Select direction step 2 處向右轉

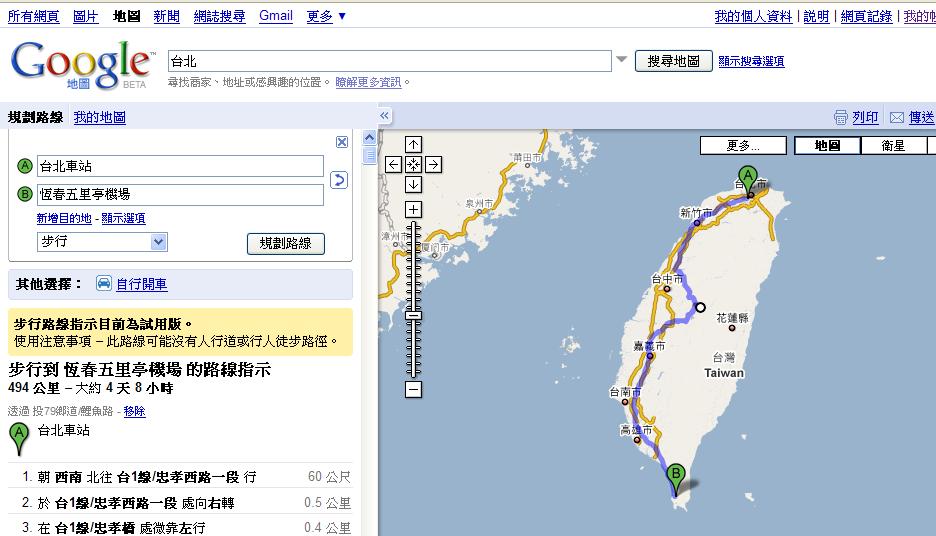click(180, 503)
